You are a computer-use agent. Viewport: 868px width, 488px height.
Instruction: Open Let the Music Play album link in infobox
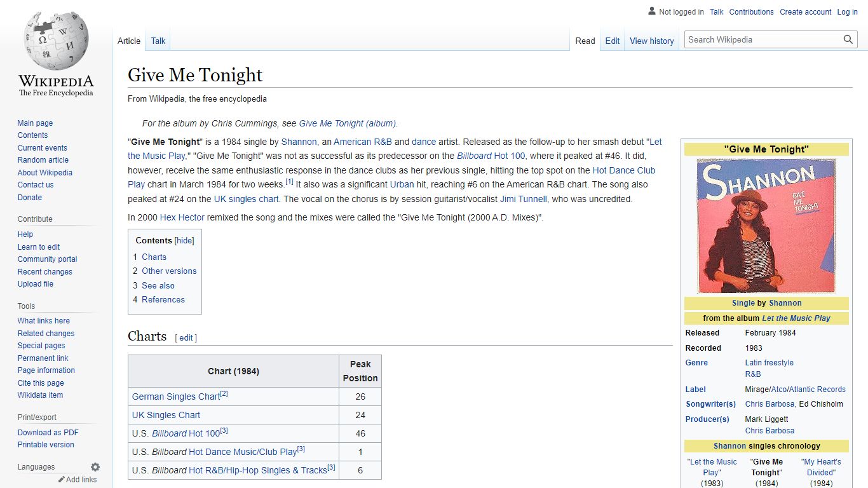tap(796, 318)
